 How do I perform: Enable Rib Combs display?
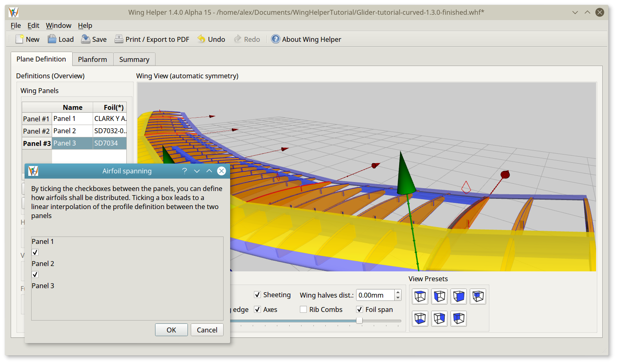[303, 309]
